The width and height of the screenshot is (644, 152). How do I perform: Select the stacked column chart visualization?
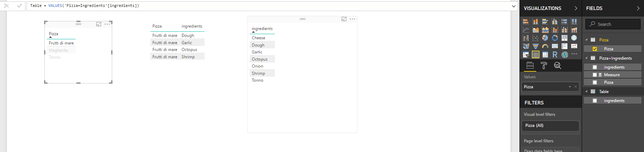[x=536, y=21]
